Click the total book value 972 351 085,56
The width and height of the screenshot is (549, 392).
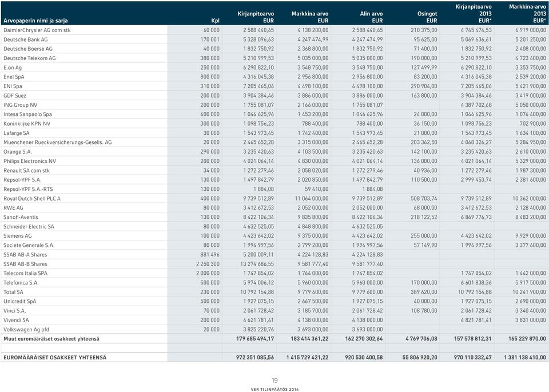click(255, 358)
